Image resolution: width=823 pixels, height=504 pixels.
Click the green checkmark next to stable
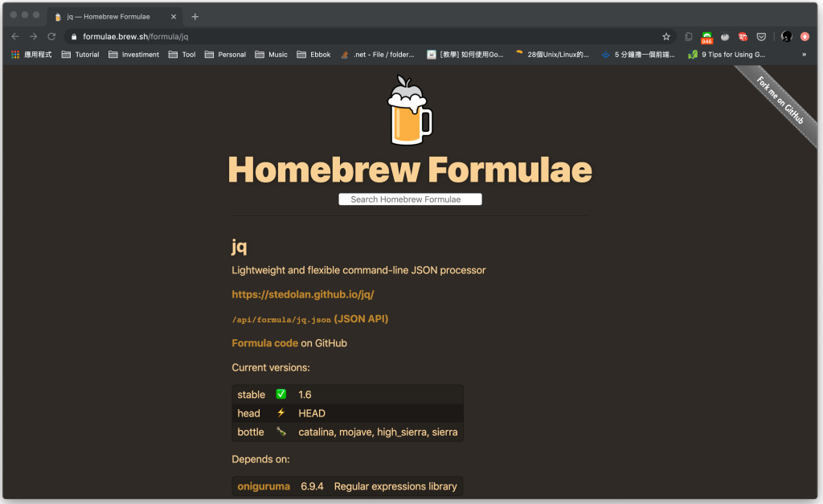click(280, 394)
